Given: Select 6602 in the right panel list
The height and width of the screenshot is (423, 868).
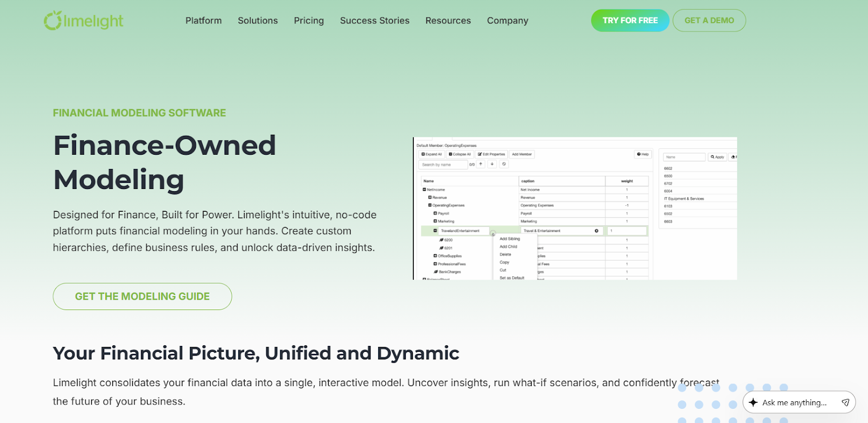Looking at the screenshot, I should pos(668,168).
